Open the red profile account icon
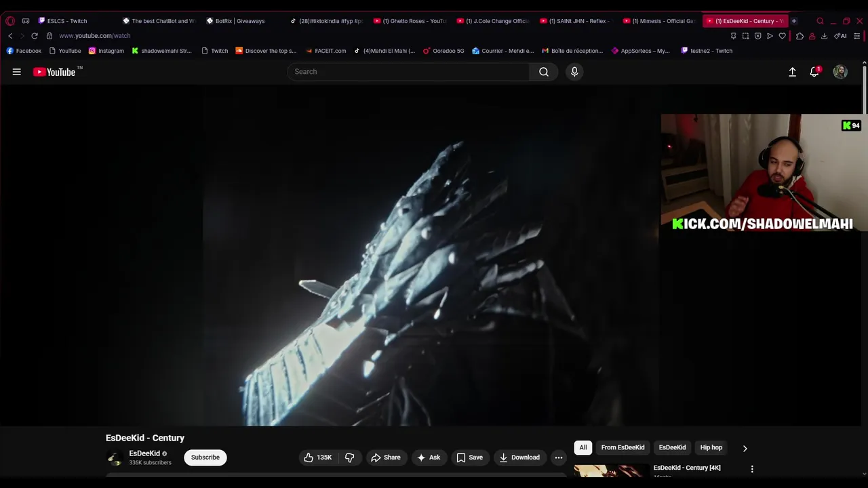The height and width of the screenshot is (488, 868). pyautogui.click(x=812, y=36)
